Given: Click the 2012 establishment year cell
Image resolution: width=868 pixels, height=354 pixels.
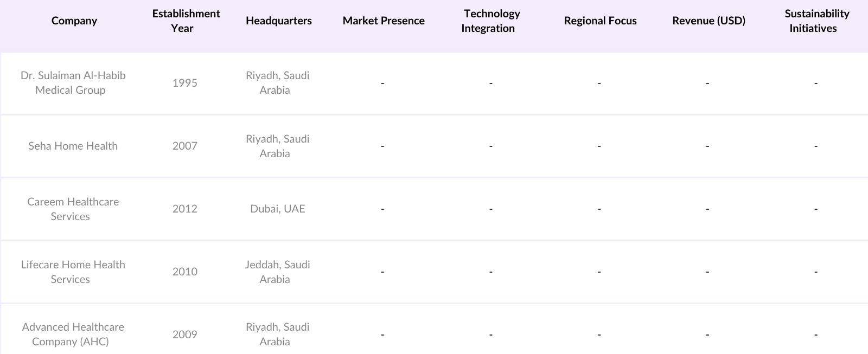Looking at the screenshot, I should [184, 209].
